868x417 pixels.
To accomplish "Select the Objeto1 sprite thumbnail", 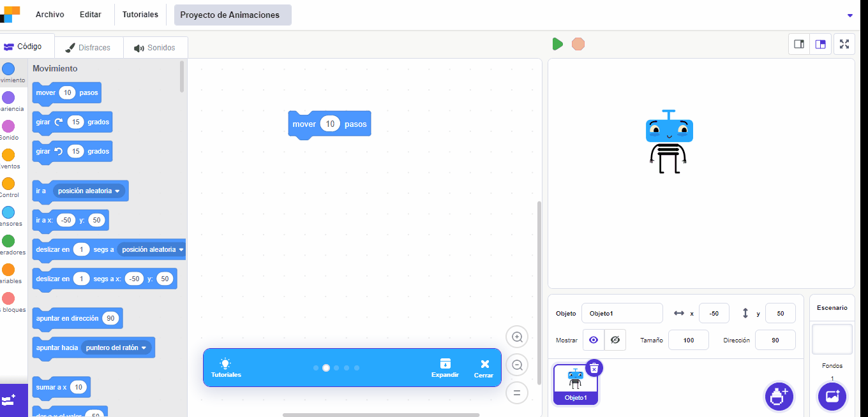I will [576, 384].
